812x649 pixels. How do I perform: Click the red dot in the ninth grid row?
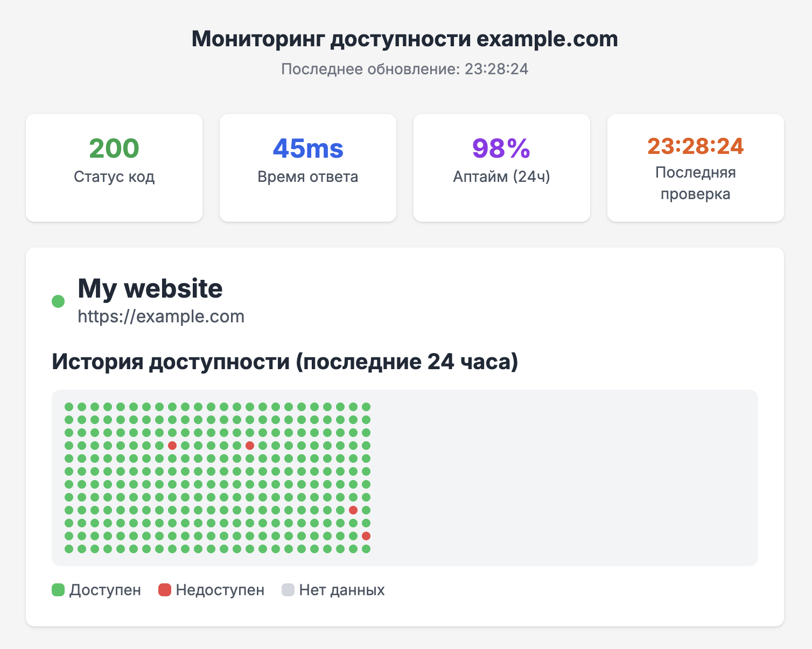coord(353,510)
